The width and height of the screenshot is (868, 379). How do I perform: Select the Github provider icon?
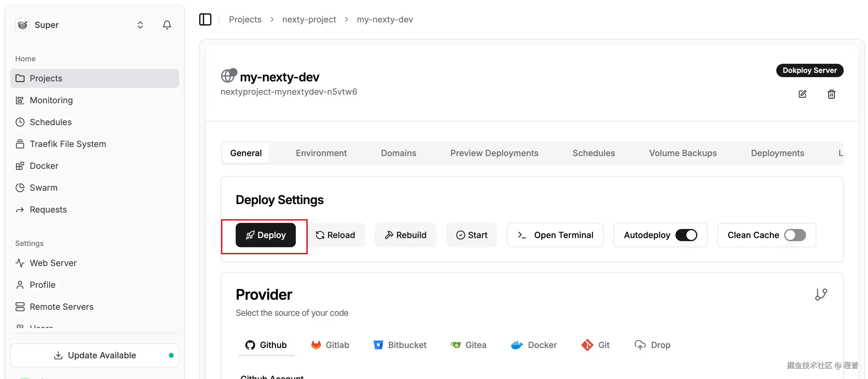(250, 345)
